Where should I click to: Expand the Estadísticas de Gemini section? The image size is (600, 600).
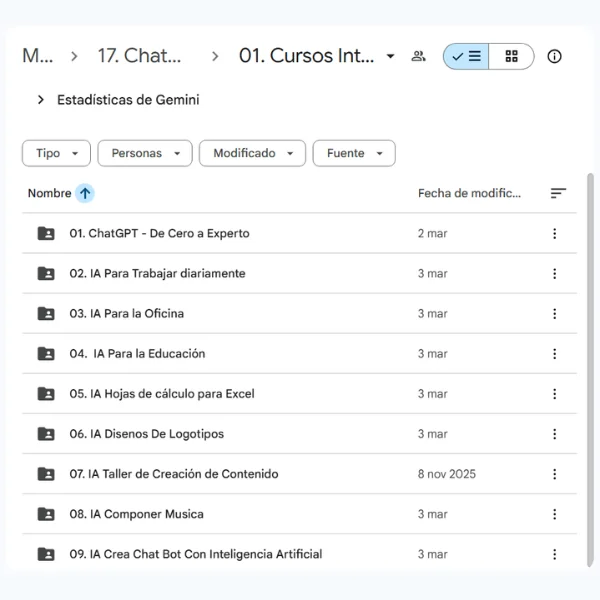41,100
